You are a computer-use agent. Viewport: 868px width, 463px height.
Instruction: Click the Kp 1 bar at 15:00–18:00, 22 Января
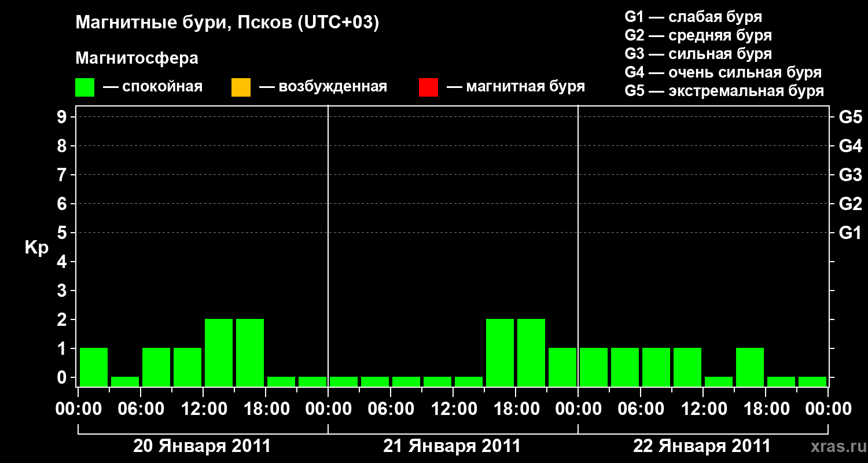[x=750, y=367]
